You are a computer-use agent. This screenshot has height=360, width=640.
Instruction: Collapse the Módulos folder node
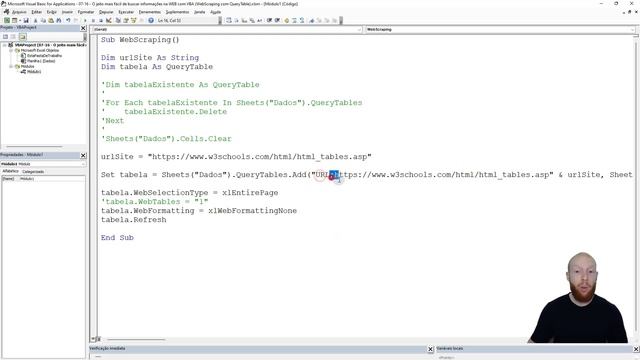point(11,66)
